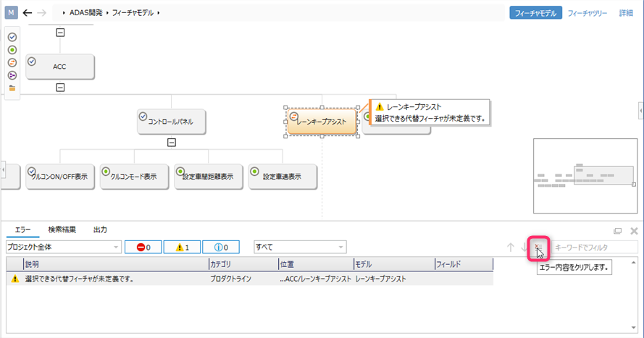Select the green optional feature palette icon
The height and width of the screenshot is (338, 644).
pos(12,50)
